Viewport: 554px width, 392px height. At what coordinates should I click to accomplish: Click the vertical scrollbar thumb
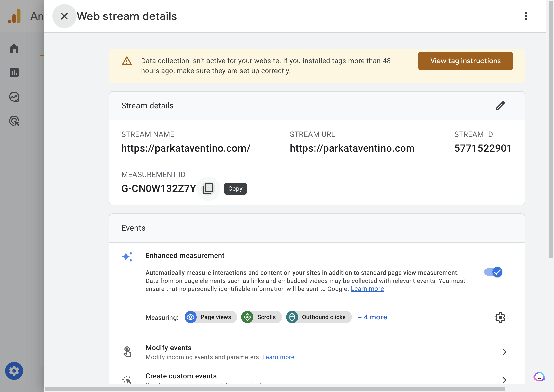551,129
